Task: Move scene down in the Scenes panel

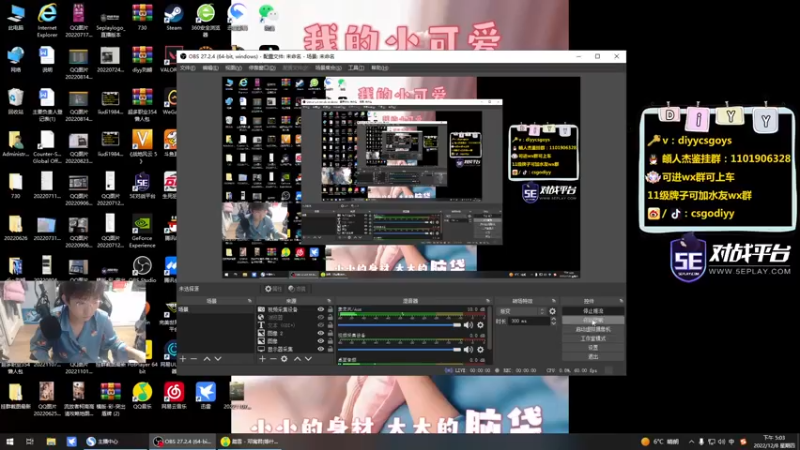Action: coord(218,359)
